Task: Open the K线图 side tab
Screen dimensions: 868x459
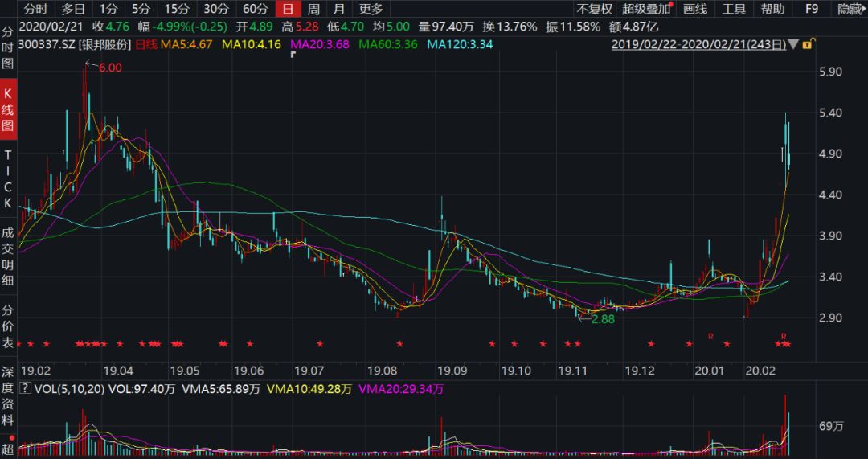Action: [8, 109]
